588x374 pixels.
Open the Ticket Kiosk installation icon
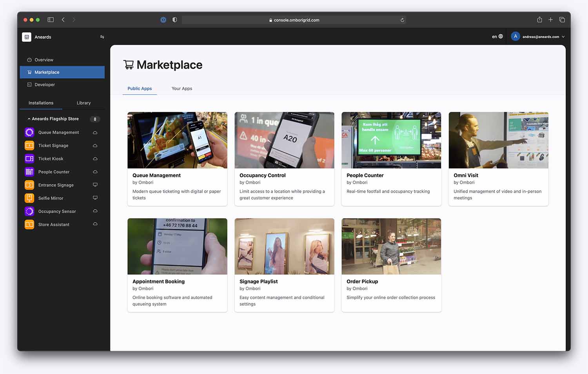click(29, 159)
